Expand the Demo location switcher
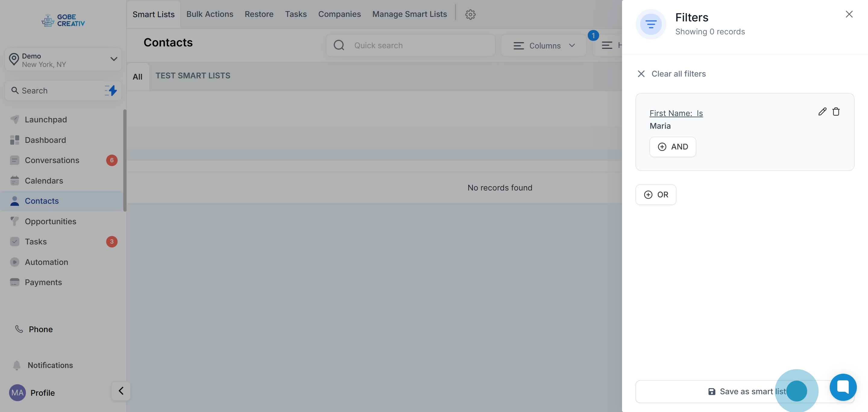This screenshot has width=868, height=412. [63, 60]
